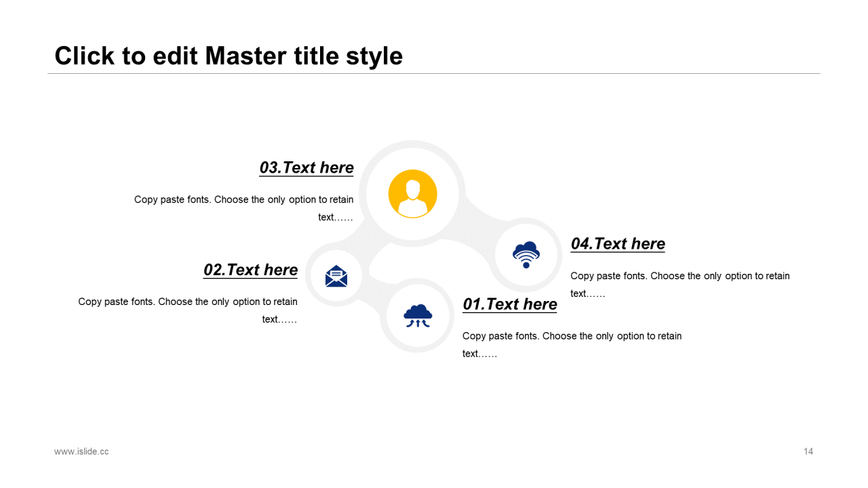Click the description paragraph below '02.Text here'
The height and width of the screenshot is (488, 868).
[188, 310]
